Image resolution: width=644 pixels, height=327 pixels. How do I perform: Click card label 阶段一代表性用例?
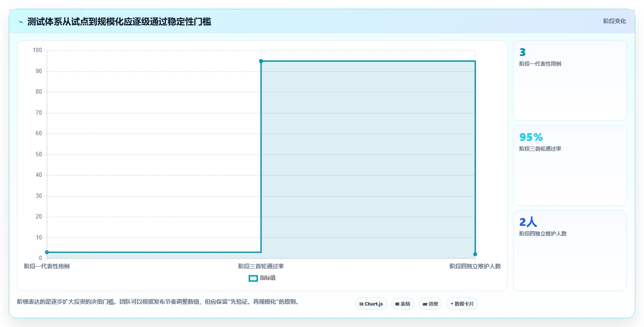540,64
